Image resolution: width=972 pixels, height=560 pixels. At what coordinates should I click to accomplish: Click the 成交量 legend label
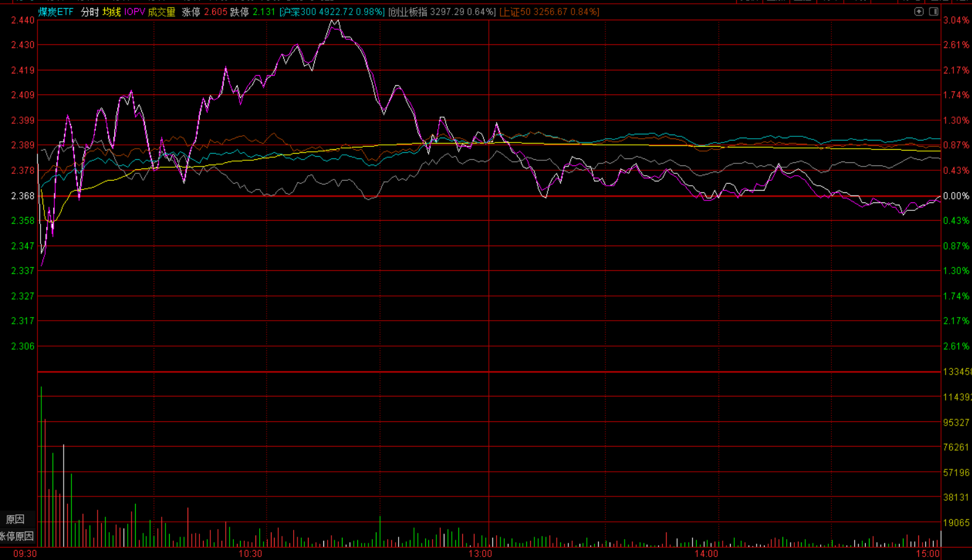[162, 12]
